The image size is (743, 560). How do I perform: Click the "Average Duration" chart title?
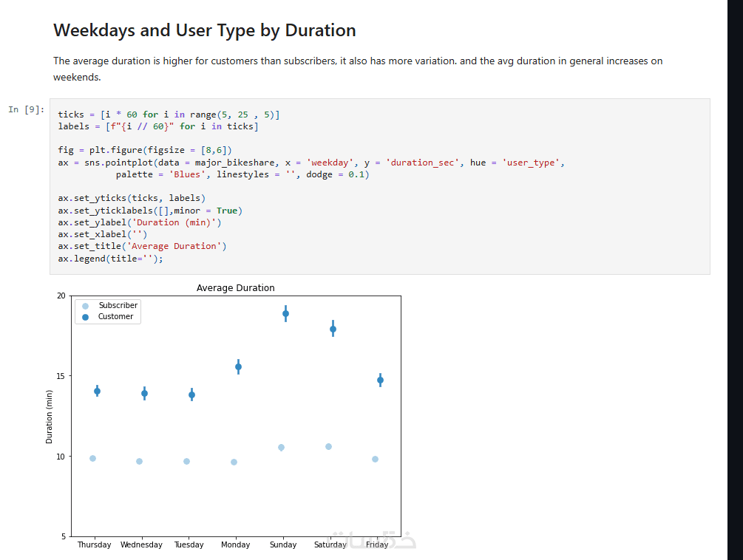click(x=235, y=288)
